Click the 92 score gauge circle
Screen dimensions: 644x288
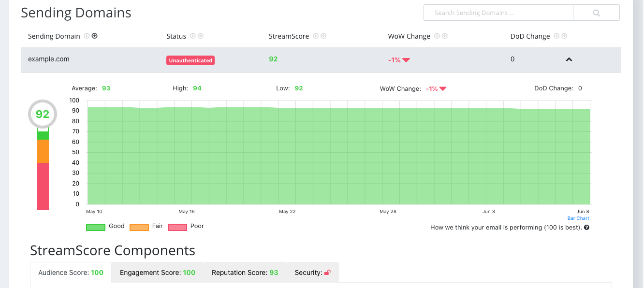pos(43,114)
